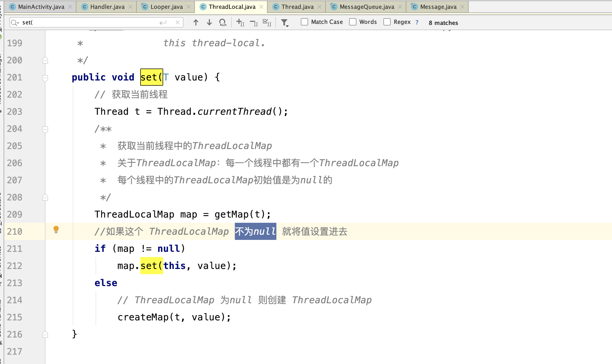Go to previous search occurrence arrow

tap(196, 23)
